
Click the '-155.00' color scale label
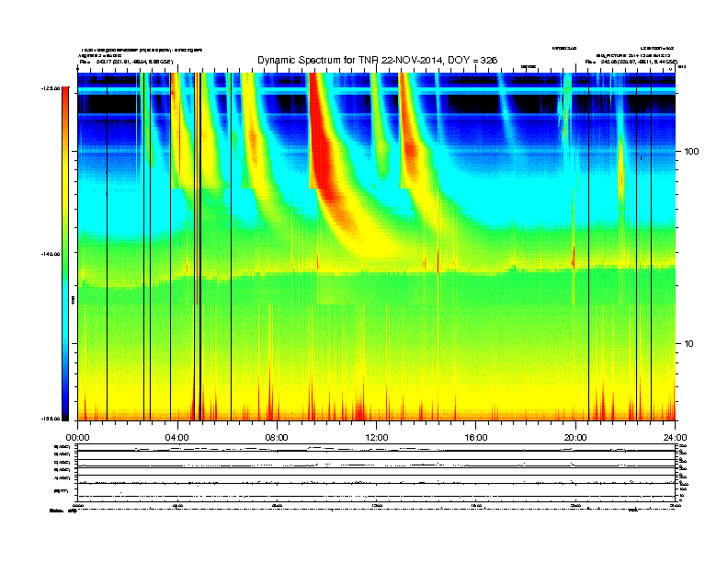(x=51, y=419)
